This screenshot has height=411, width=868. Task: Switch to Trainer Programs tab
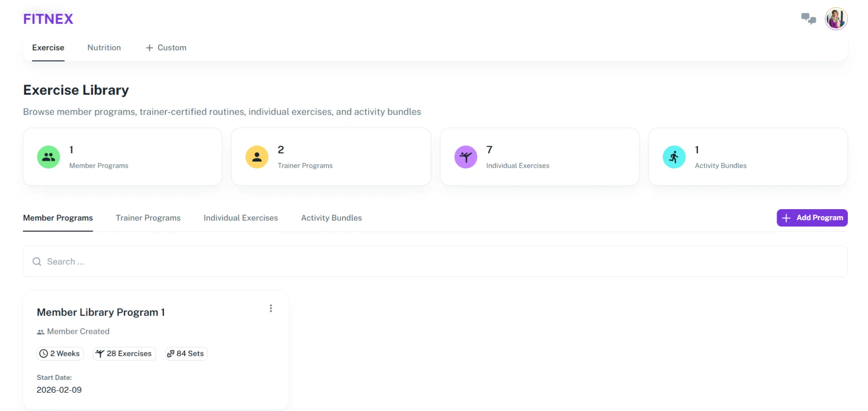pyautogui.click(x=148, y=218)
